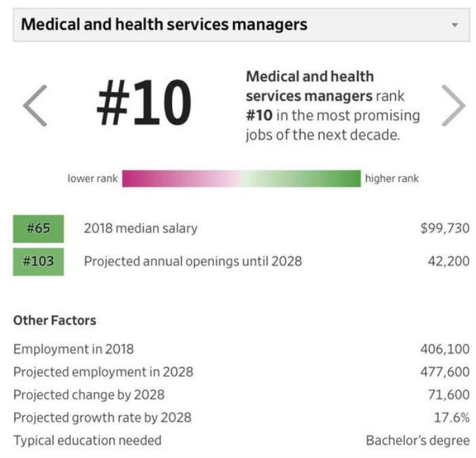Click the #103 green rank badge
The width and height of the screenshot is (476, 458).
point(38,261)
